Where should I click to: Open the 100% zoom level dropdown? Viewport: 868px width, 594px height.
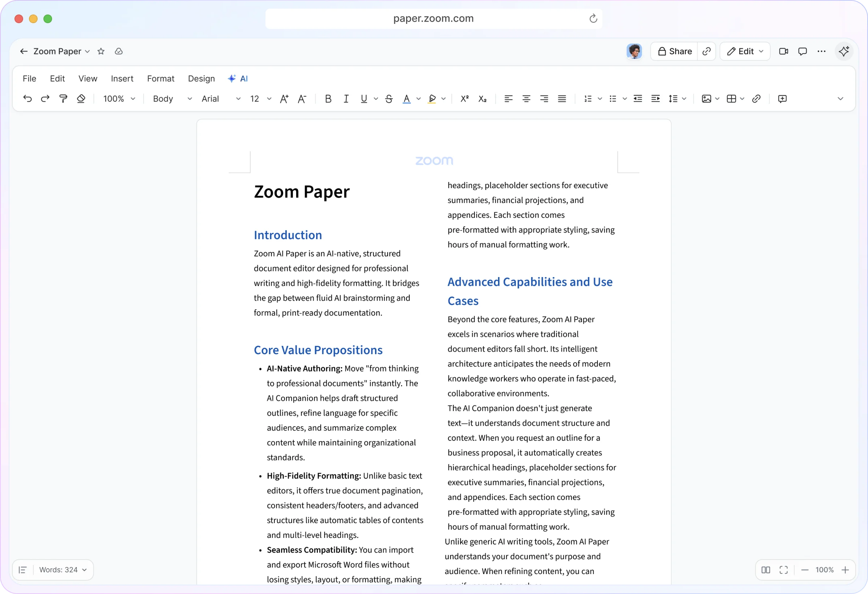[x=119, y=99]
